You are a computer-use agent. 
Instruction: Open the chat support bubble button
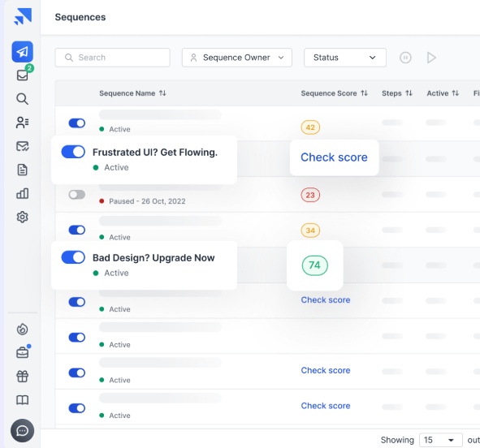pyautogui.click(x=23, y=431)
